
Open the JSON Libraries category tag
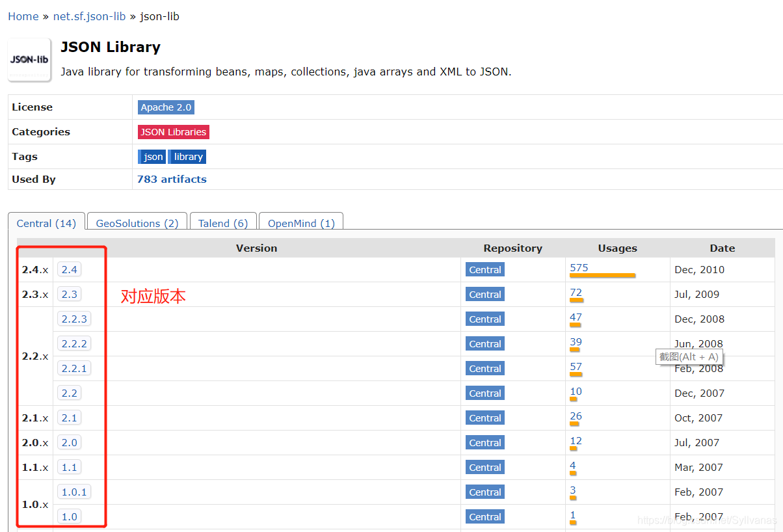coord(174,132)
